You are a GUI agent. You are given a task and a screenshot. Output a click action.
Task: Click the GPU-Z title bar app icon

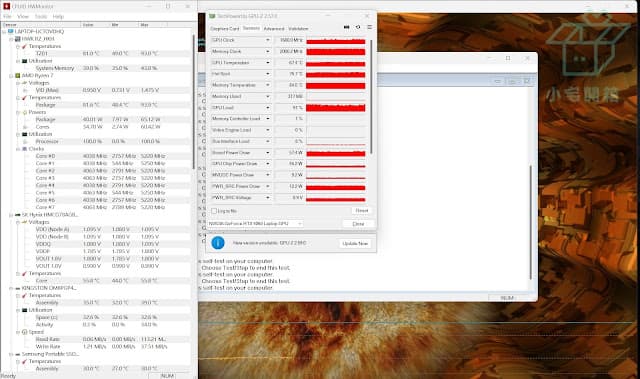pos(212,16)
